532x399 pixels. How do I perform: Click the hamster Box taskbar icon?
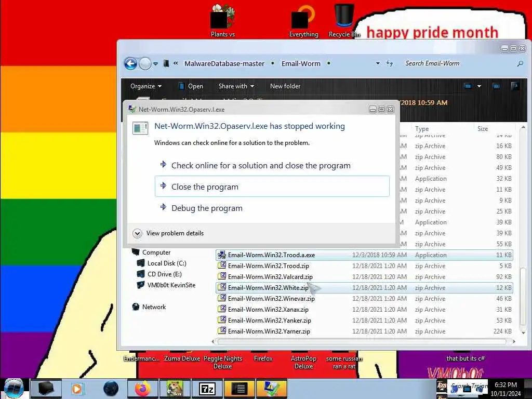click(175, 389)
